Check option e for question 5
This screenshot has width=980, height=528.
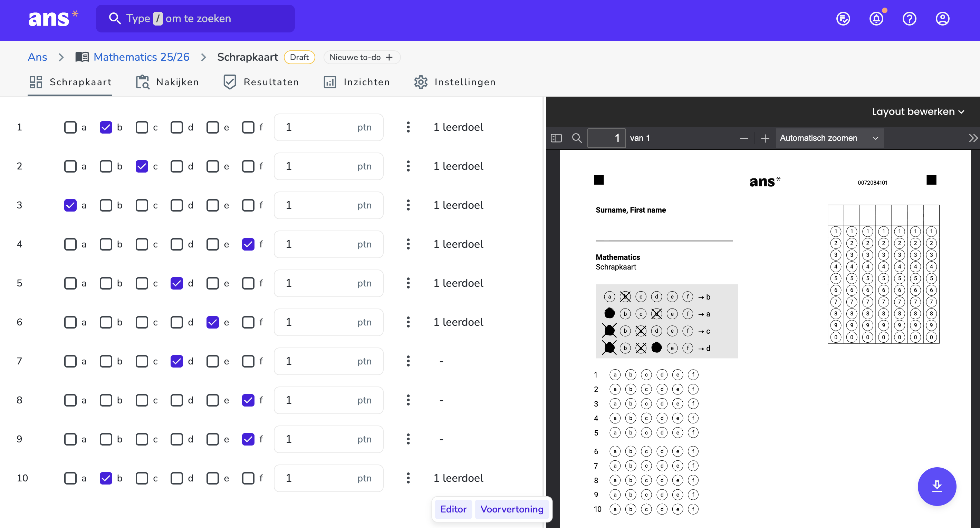point(213,284)
